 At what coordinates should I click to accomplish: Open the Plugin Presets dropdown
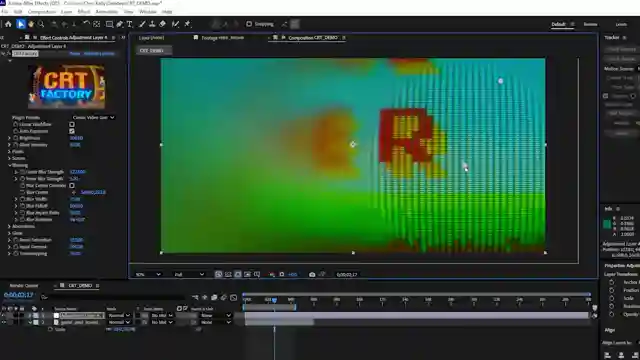pyautogui.click(x=93, y=118)
